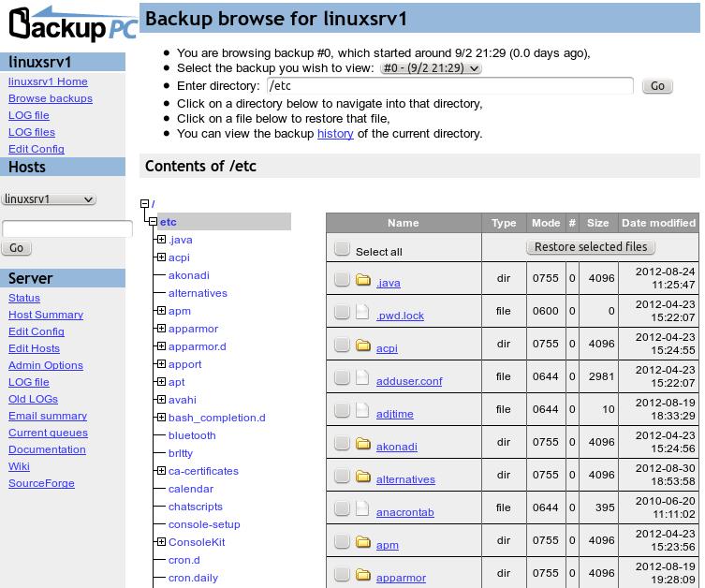Click the file icon beside adjtime
Screen dimensions: 705x588
tap(362, 410)
